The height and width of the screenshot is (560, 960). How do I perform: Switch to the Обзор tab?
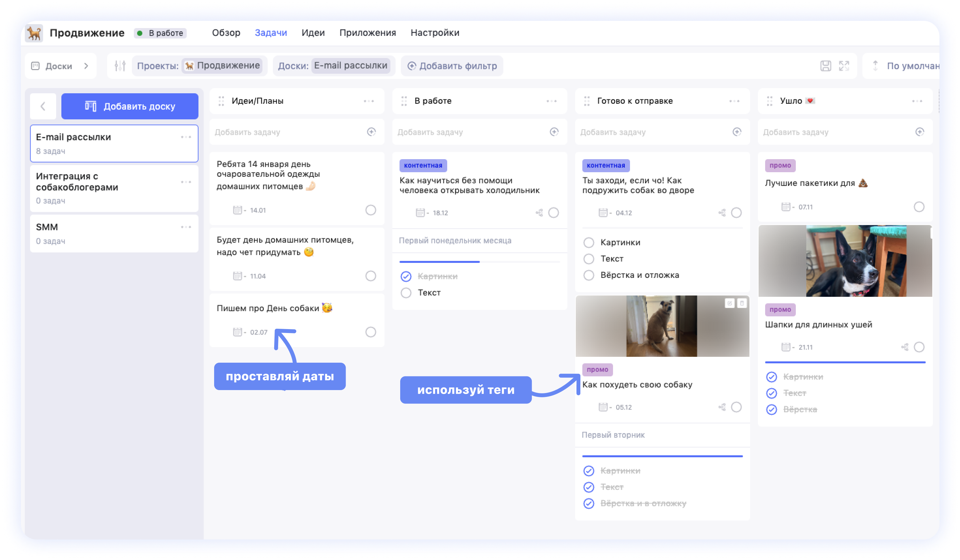pyautogui.click(x=226, y=33)
